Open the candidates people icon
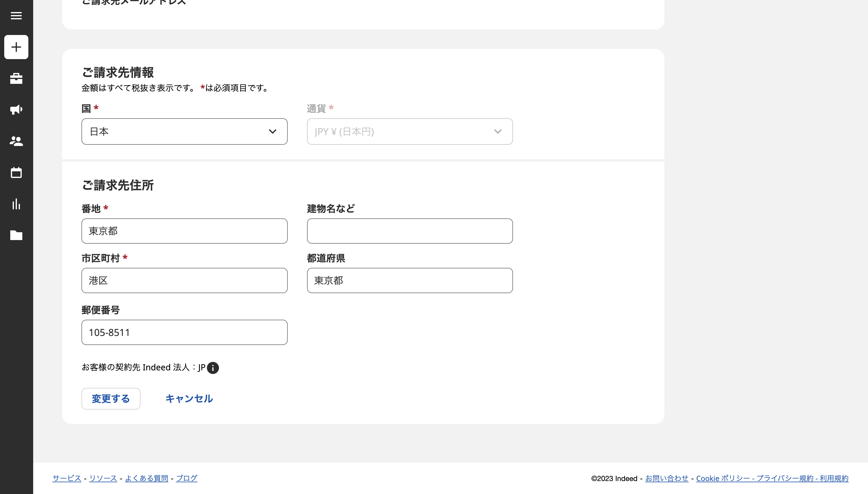This screenshot has height=494, width=868. click(16, 141)
